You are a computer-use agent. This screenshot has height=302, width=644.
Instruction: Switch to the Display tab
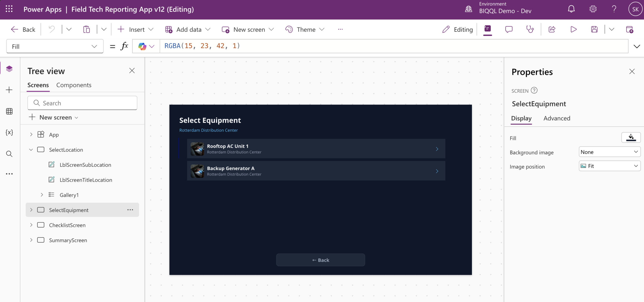point(521,118)
